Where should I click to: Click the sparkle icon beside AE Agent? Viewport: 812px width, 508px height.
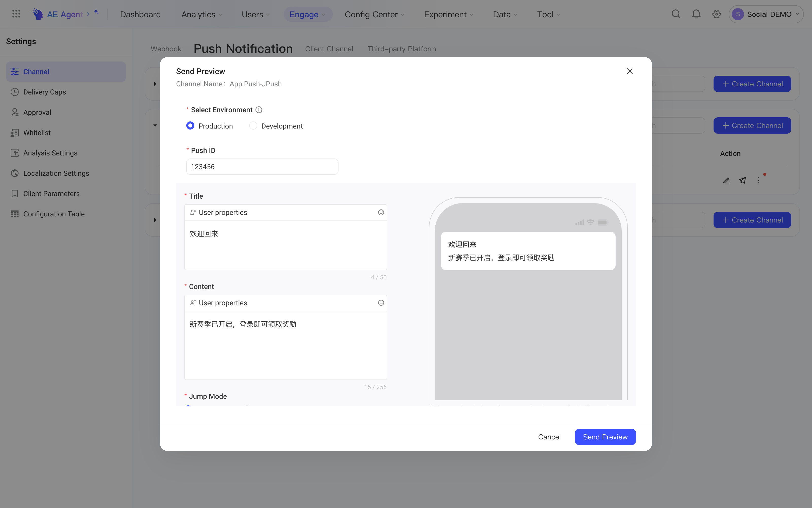96,12
